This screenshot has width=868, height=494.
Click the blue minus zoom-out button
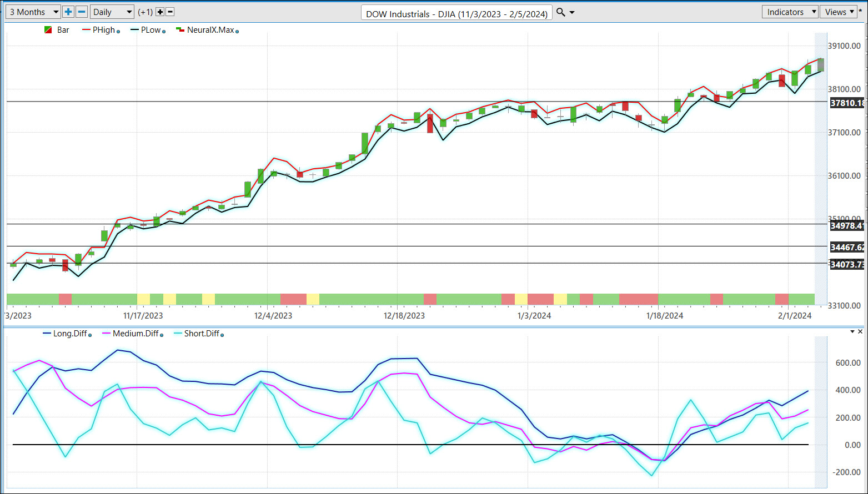82,12
